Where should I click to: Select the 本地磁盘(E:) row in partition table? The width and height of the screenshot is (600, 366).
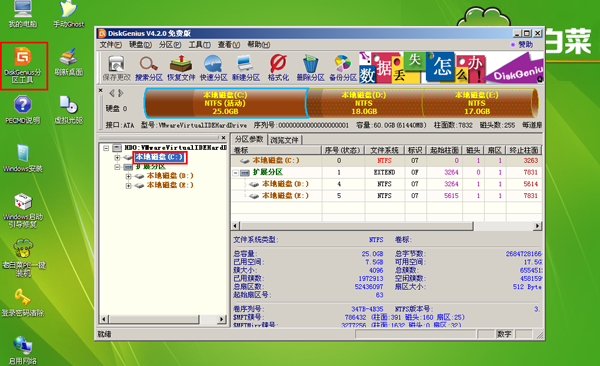tap(386, 196)
